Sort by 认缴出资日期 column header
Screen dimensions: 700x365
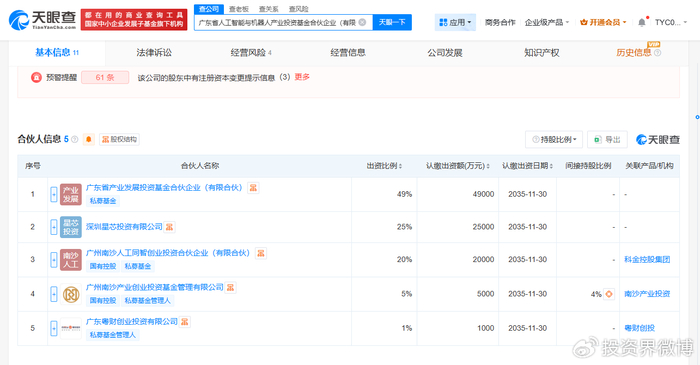(527, 166)
